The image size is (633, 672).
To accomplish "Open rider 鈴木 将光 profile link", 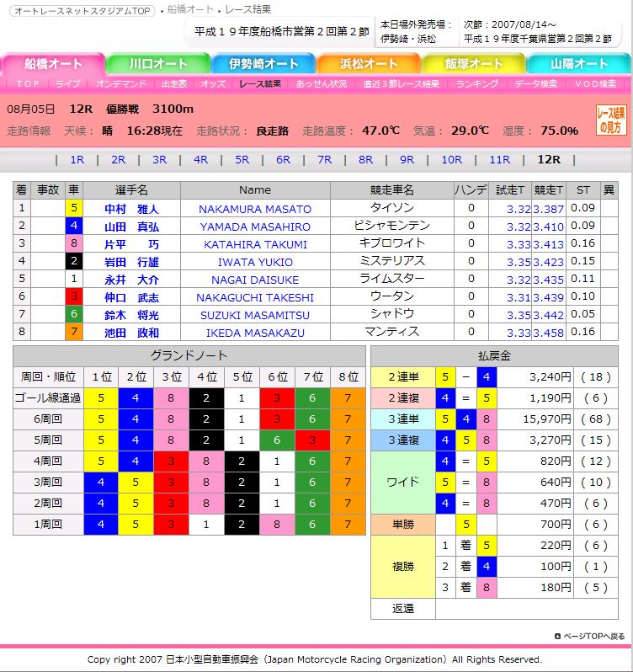I will (x=131, y=315).
